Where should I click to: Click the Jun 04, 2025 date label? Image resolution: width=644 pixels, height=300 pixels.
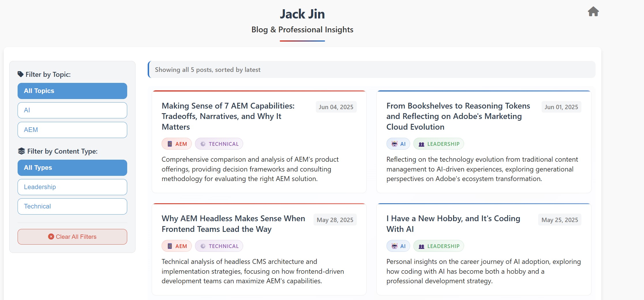coord(336,107)
